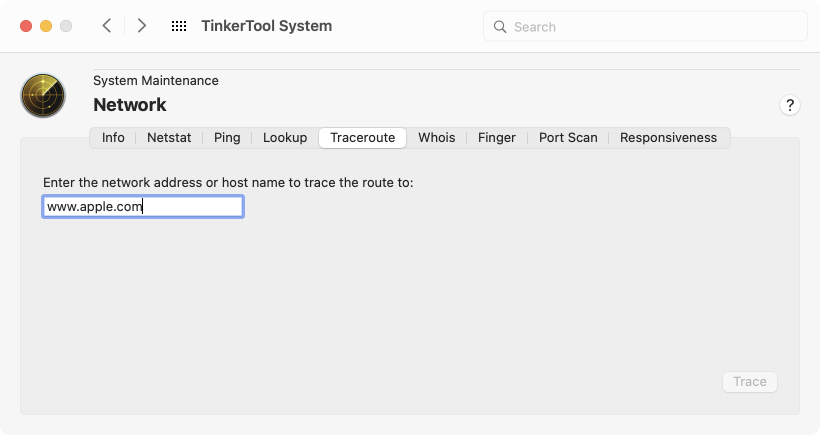Go forward with the right chevron arrow
Screen dimensions: 820x435
[141, 26]
